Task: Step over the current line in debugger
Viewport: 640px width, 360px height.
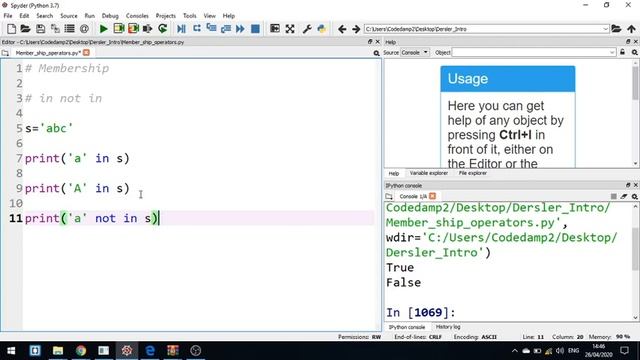Action: click(x=197, y=29)
